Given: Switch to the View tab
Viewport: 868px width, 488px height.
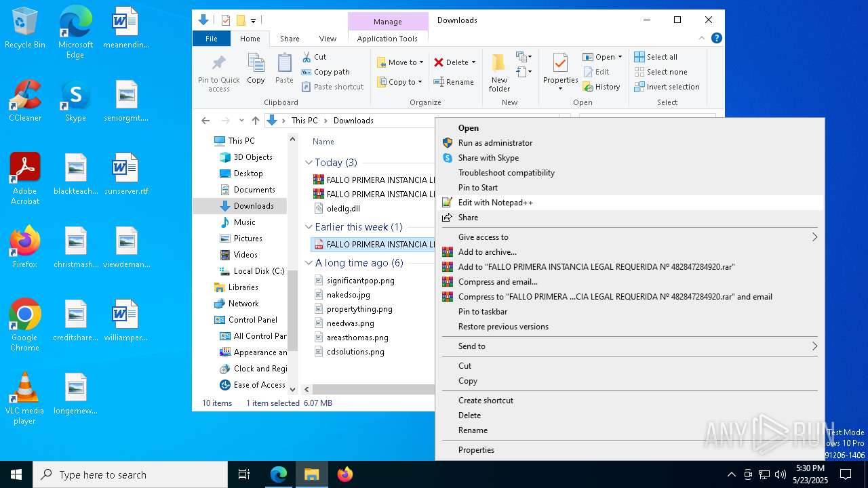Looking at the screenshot, I should pyautogui.click(x=328, y=39).
